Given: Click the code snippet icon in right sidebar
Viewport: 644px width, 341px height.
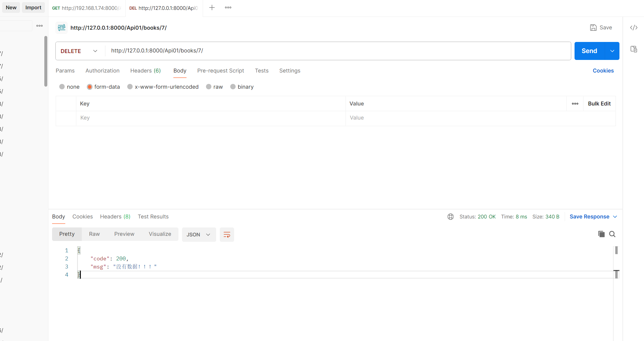Looking at the screenshot, I should [x=634, y=28].
